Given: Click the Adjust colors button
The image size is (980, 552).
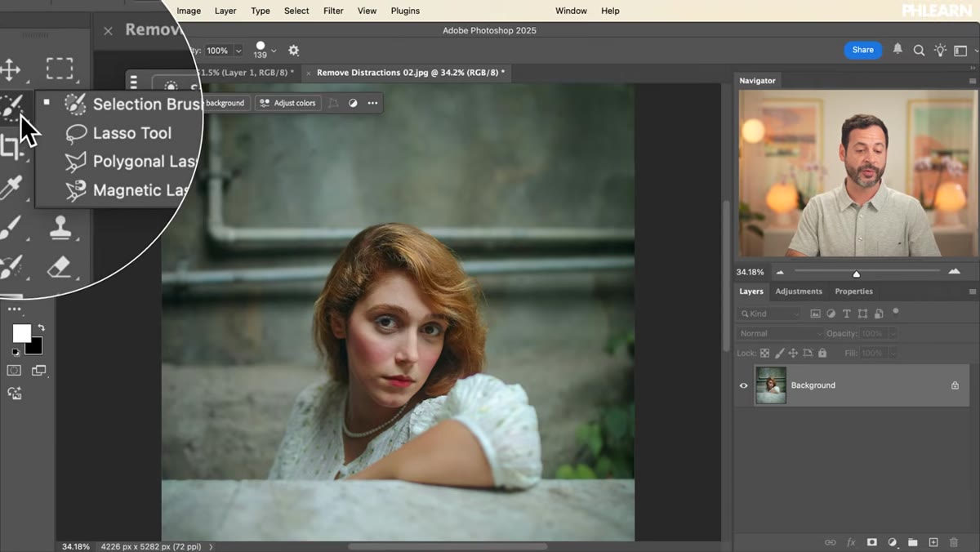Looking at the screenshot, I should tap(287, 103).
